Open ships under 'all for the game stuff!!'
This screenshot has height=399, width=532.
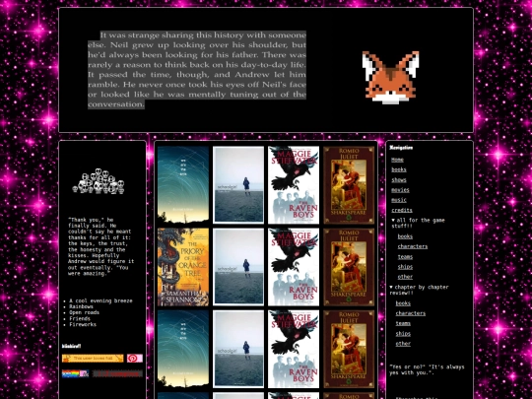click(405, 267)
